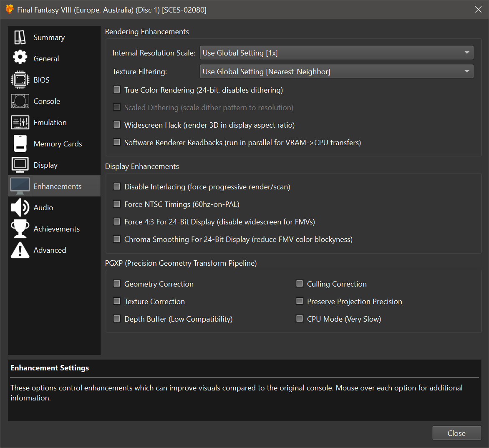The image size is (489, 448).
Task: Enable CPU Mode (Very Slow)
Action: (x=300, y=318)
